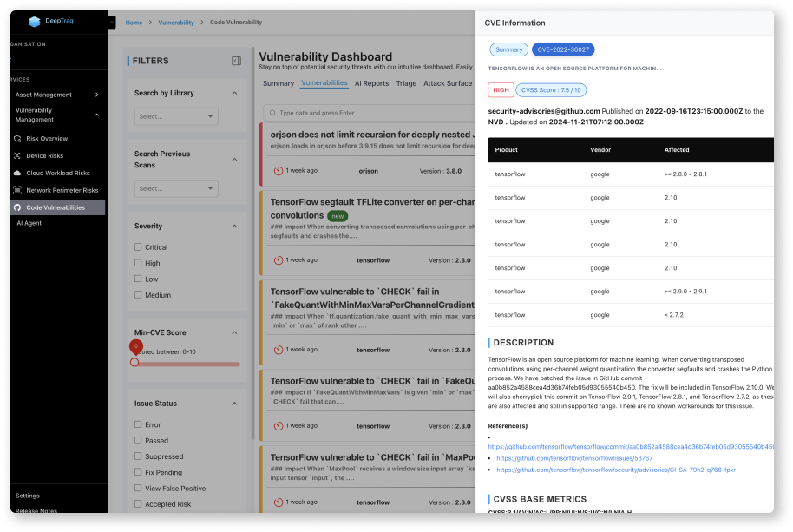Screen dimensions: 793x532
Task: Select the CVE-2022-36027 pill
Action: [563, 49]
